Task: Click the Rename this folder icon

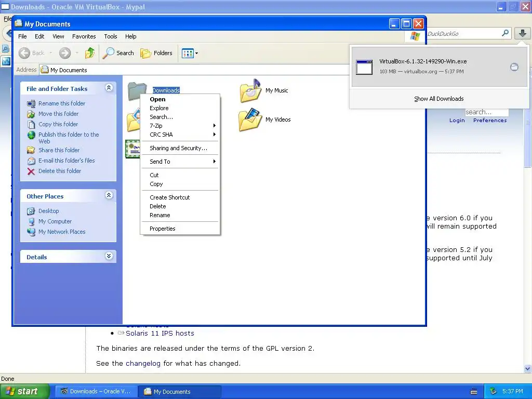Action: click(x=31, y=103)
